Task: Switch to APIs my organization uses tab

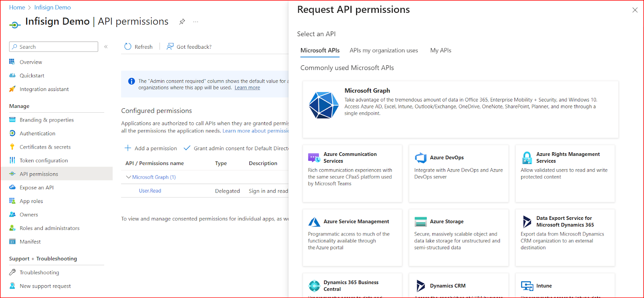Action: [x=384, y=50]
